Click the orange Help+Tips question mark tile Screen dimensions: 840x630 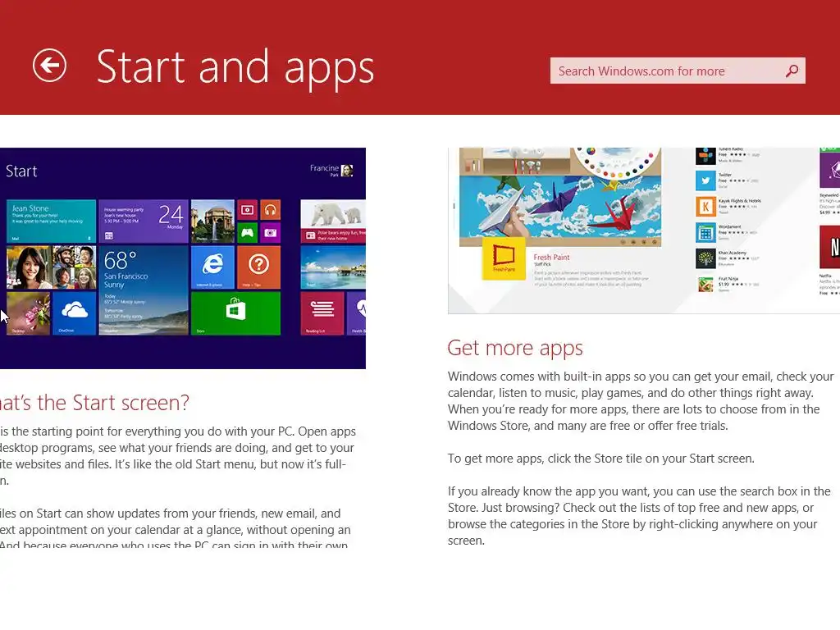coord(258,267)
